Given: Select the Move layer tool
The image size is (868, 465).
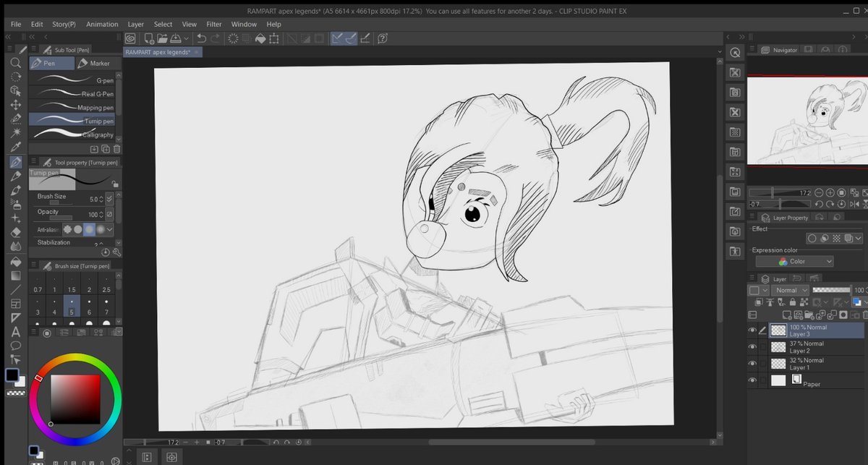Looking at the screenshot, I should coord(15,105).
